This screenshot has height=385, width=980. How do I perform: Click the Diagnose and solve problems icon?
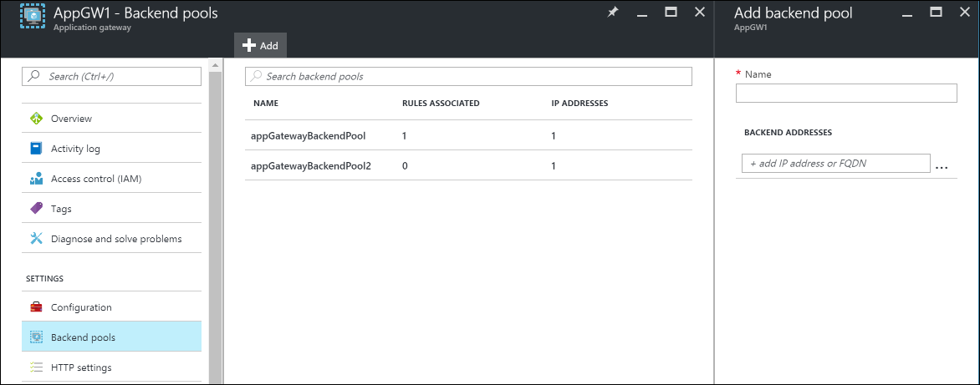(x=36, y=239)
